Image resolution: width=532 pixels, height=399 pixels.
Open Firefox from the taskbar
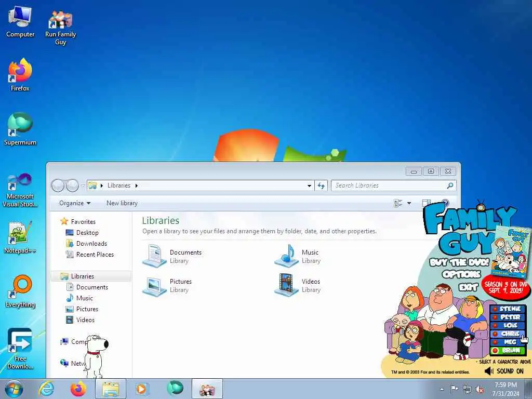point(78,389)
